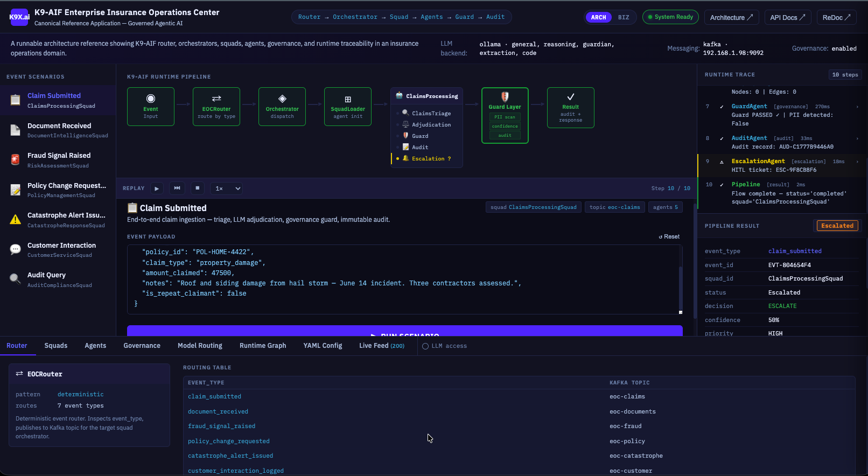This screenshot has height=476, width=868.
Task: Click the System Ready status badge
Action: click(670, 17)
